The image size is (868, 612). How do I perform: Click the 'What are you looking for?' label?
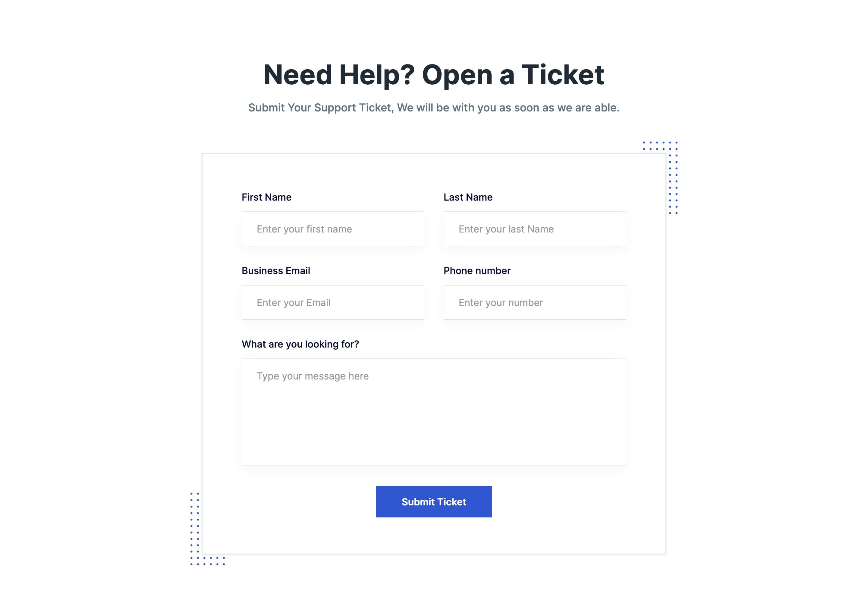coord(300,344)
